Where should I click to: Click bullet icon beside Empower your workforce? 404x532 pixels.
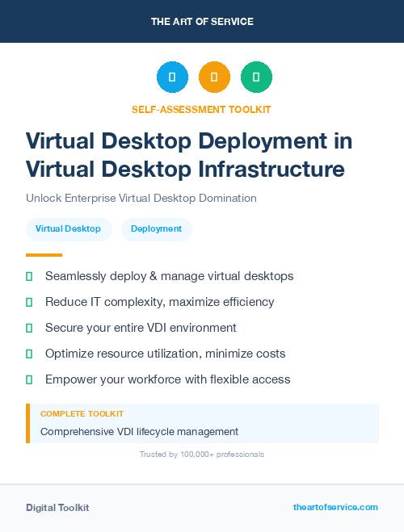[29, 379]
